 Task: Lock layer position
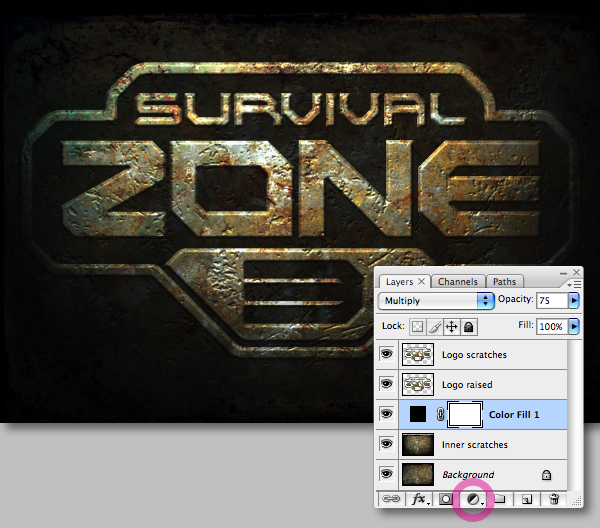click(x=452, y=327)
